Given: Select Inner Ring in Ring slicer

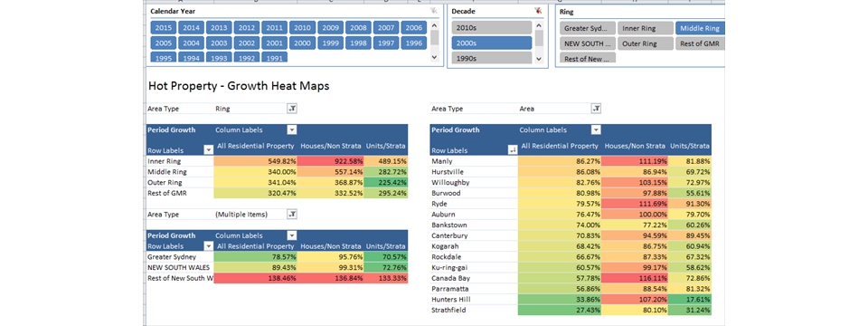Looking at the screenshot, I should [x=645, y=28].
